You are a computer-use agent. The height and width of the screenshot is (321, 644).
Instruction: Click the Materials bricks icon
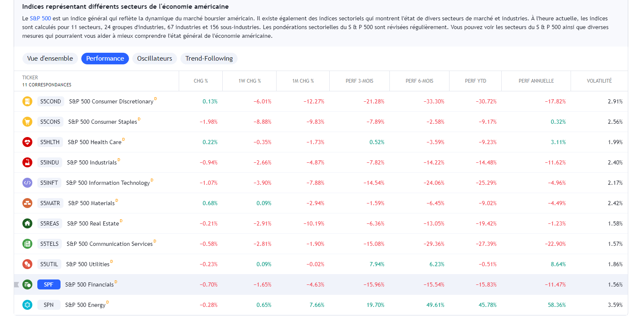[x=27, y=203]
